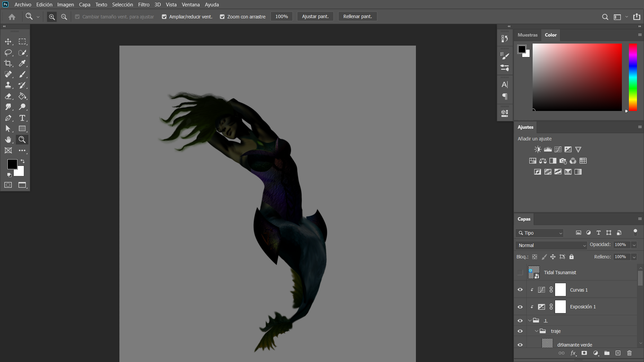Select the Lasso tool
This screenshot has height=362, width=644.
[8, 53]
